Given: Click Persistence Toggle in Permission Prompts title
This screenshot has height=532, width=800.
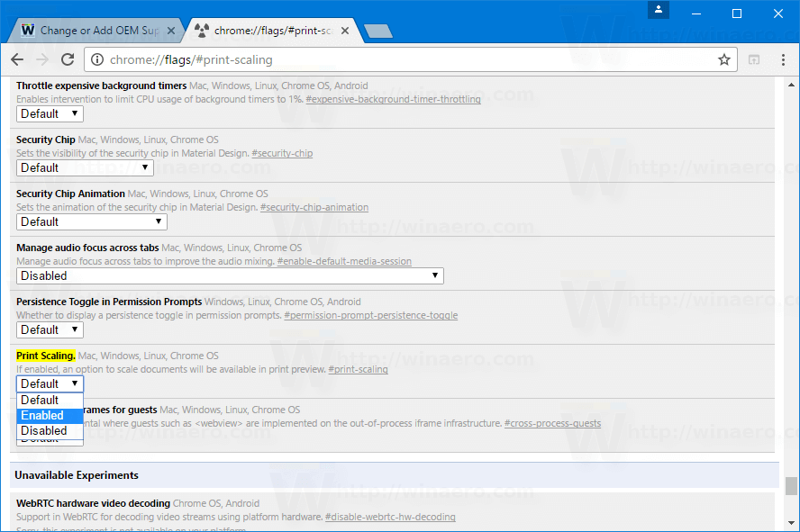Looking at the screenshot, I should [109, 302].
